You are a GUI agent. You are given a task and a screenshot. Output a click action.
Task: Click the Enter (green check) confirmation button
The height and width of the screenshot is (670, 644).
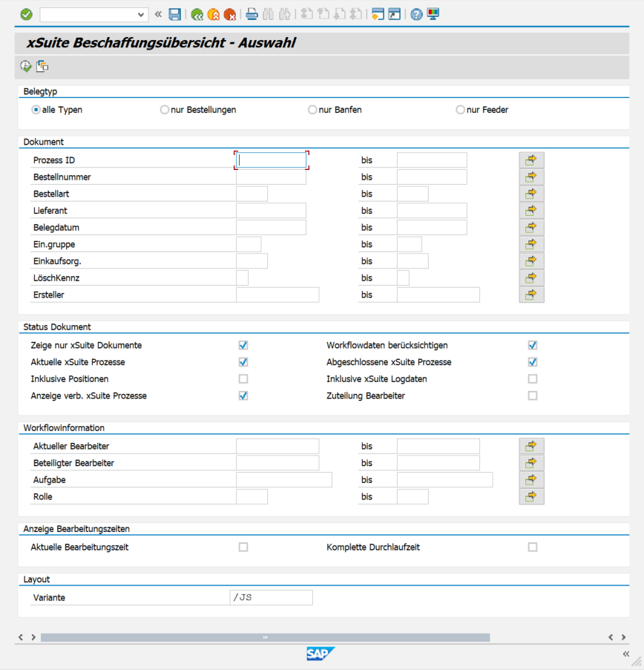point(26,14)
